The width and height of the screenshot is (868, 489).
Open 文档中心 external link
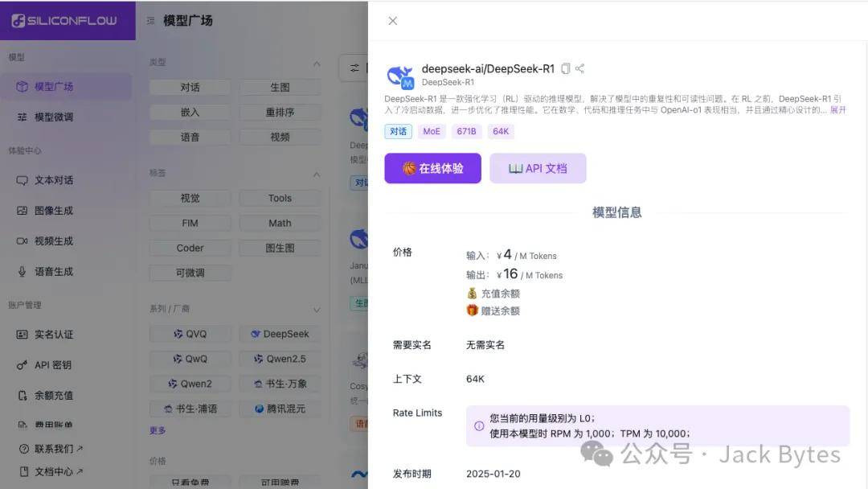point(51,472)
